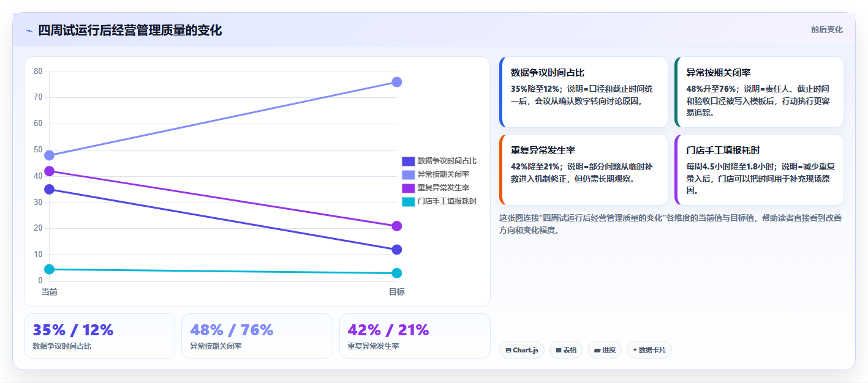This screenshot has width=868, height=383.
Task: Click the 进度 tag icon
Action: click(x=597, y=351)
